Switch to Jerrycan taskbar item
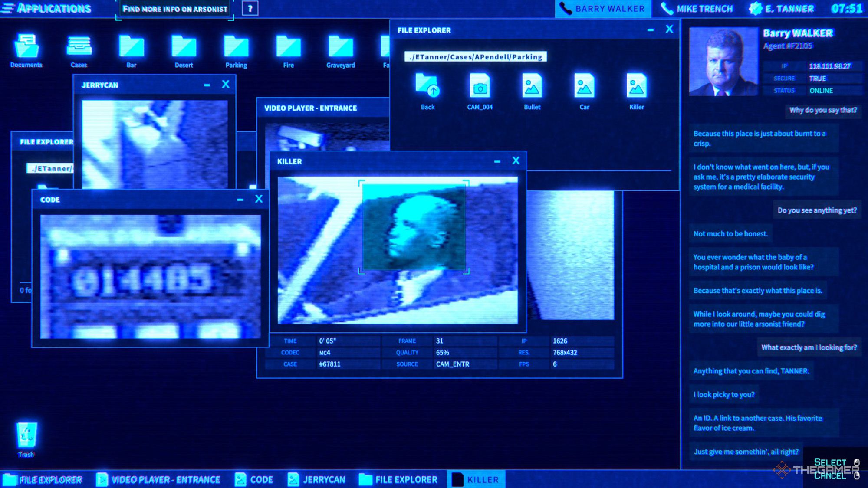 (316, 479)
